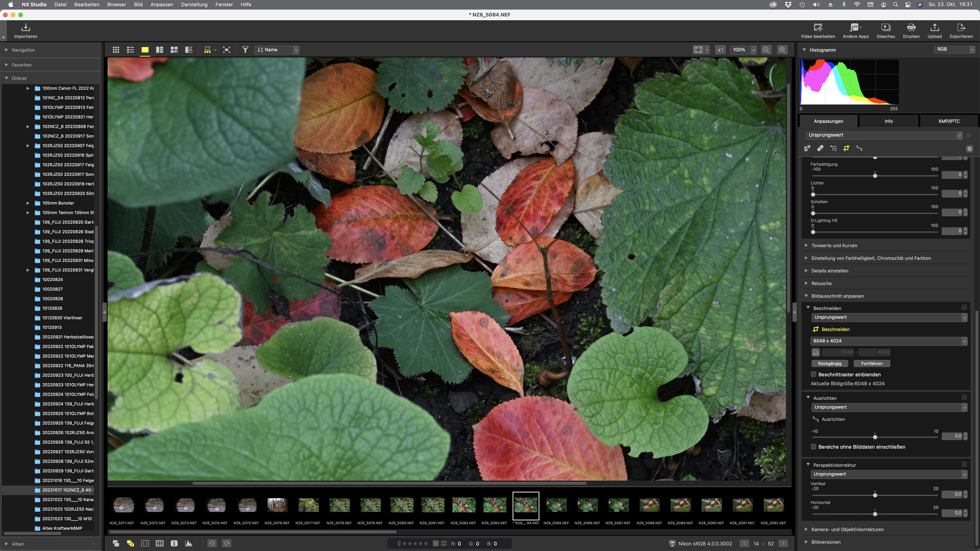The image size is (980, 551).
Task: Open the filter funnel icon
Action: tap(245, 50)
